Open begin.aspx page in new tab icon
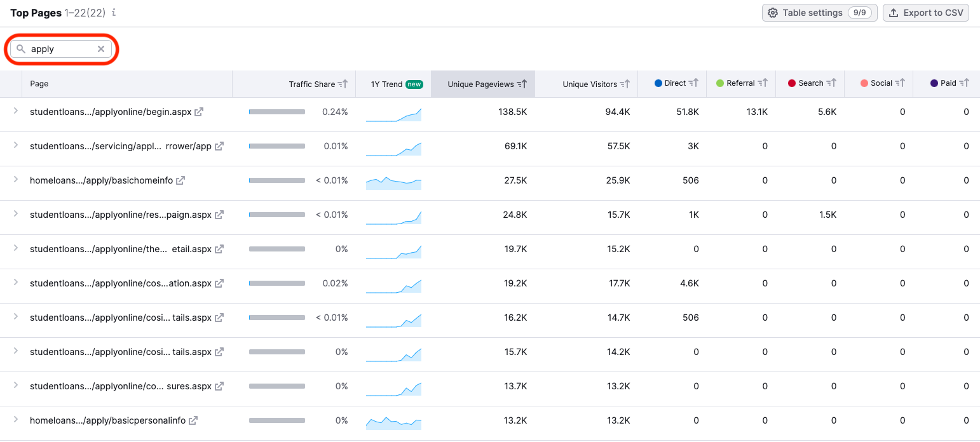The height and width of the screenshot is (442, 980). pyautogui.click(x=199, y=112)
